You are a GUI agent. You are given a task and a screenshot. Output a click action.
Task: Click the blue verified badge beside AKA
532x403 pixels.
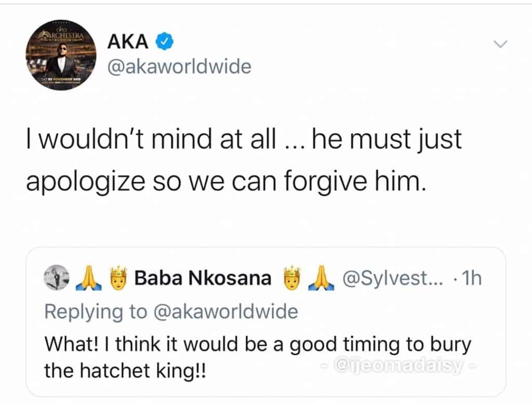(165, 42)
